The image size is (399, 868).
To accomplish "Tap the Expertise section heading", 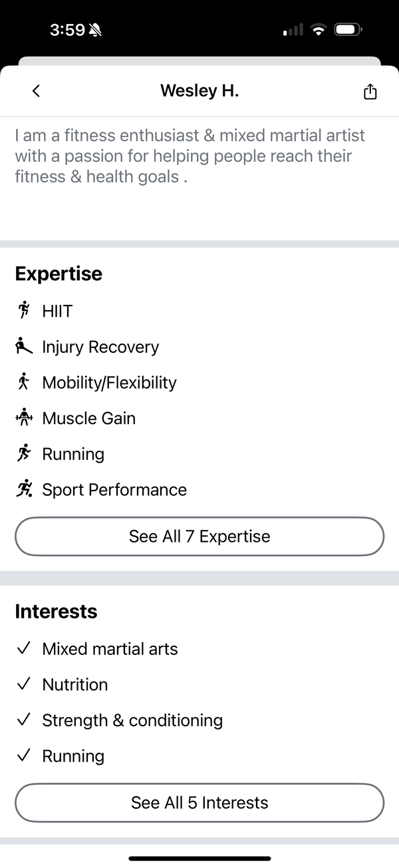I will click(x=59, y=274).
